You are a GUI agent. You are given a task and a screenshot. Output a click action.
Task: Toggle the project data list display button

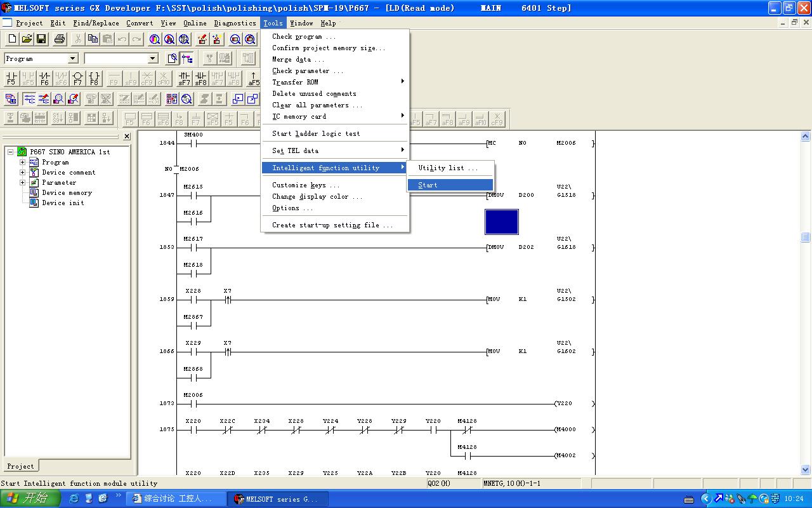tap(187, 59)
